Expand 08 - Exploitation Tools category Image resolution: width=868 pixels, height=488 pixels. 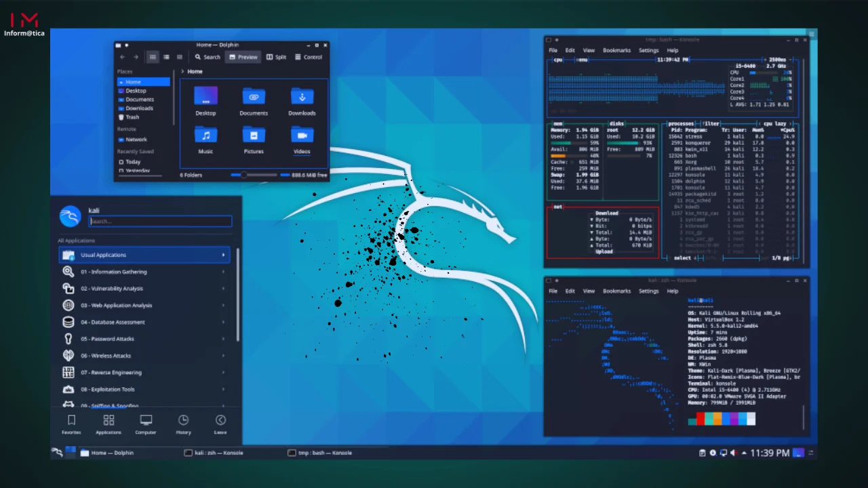(144, 389)
